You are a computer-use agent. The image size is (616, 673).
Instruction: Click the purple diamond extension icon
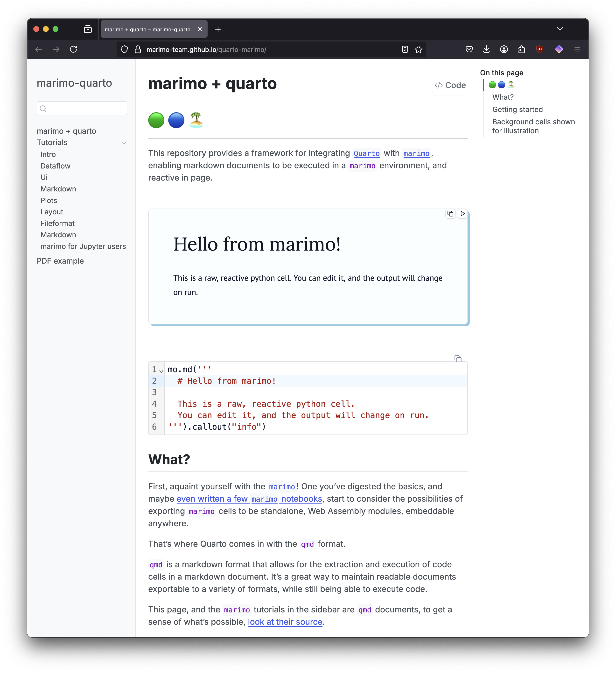(559, 49)
